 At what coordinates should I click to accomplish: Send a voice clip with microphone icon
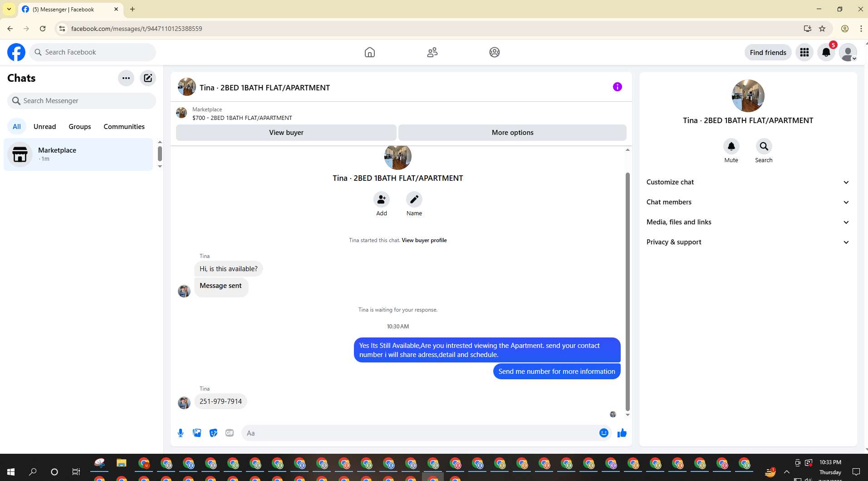click(181, 433)
